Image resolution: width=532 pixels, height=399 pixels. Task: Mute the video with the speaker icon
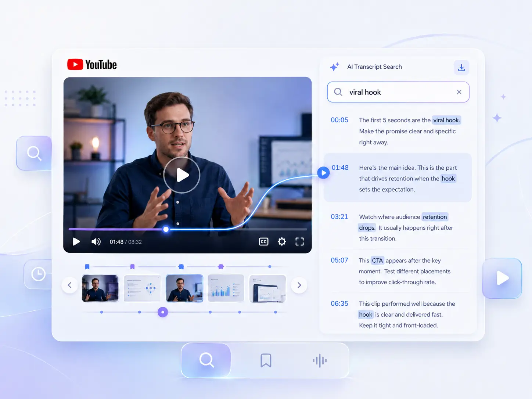(x=96, y=241)
